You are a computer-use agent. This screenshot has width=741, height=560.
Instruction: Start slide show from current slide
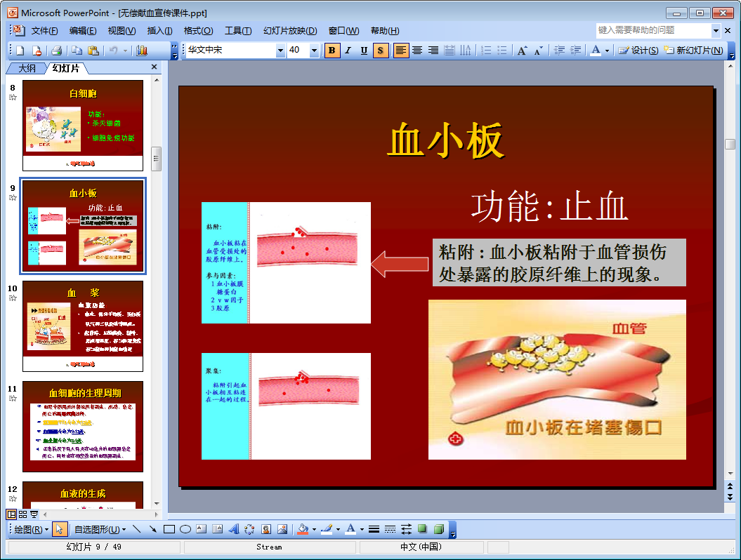(34, 514)
